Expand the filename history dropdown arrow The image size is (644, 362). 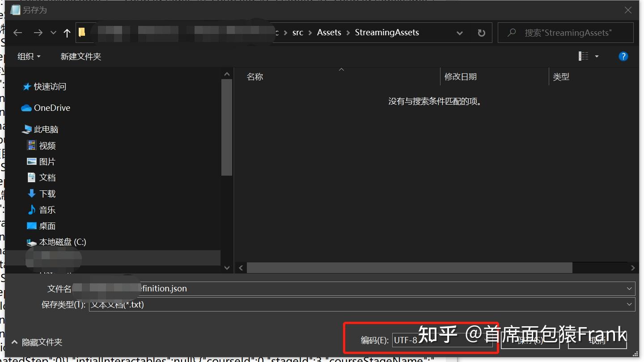coord(629,288)
